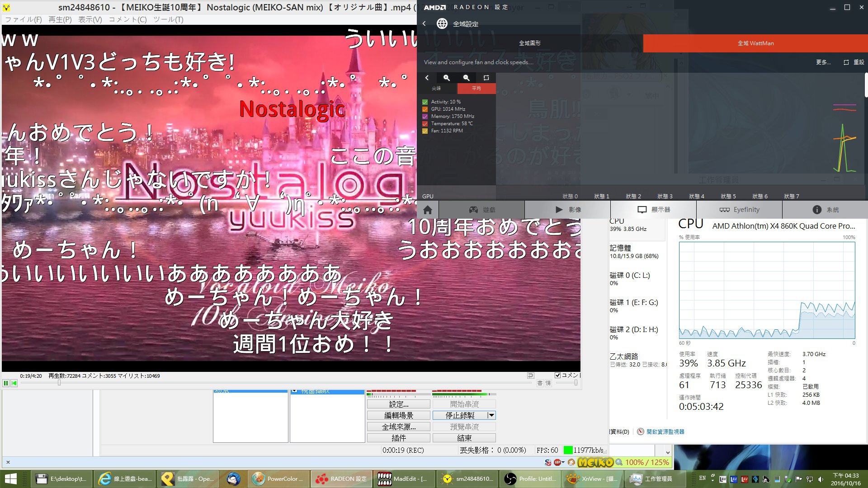
Task: Click the repeat icon above the comment buttons
Action: coord(531,375)
